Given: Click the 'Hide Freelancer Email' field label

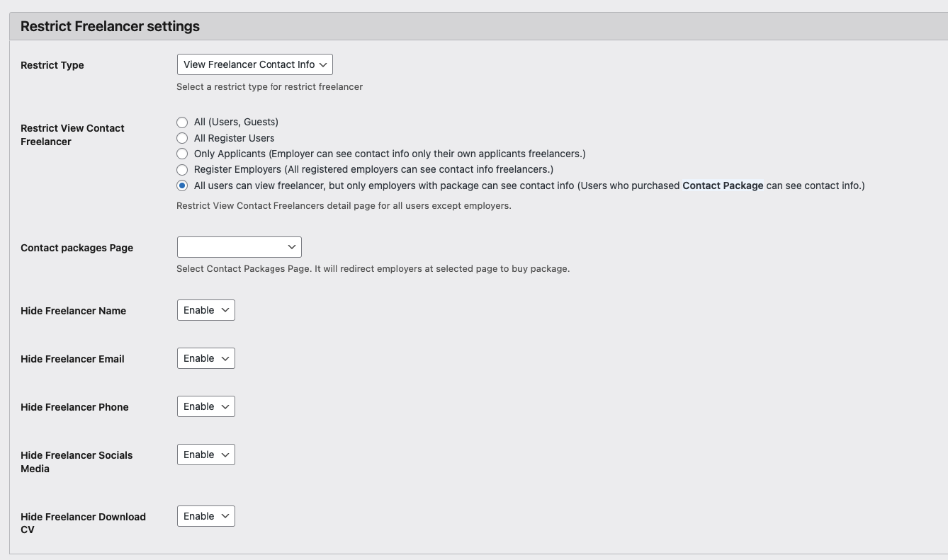Looking at the screenshot, I should click(72, 359).
